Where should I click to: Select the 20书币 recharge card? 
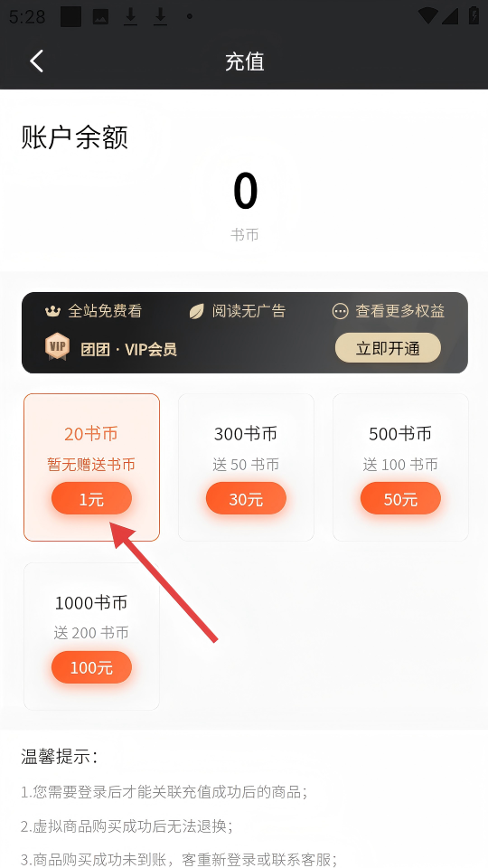[x=91, y=467]
